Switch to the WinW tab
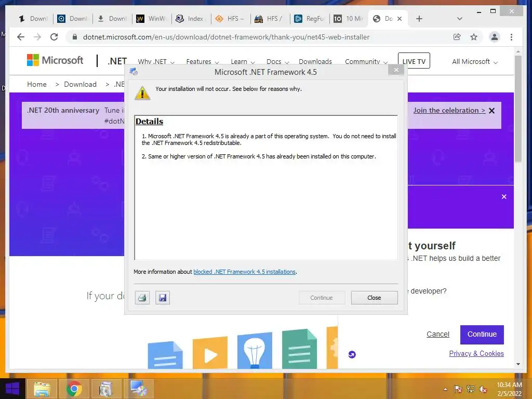The height and width of the screenshot is (399, 532). 152,19
